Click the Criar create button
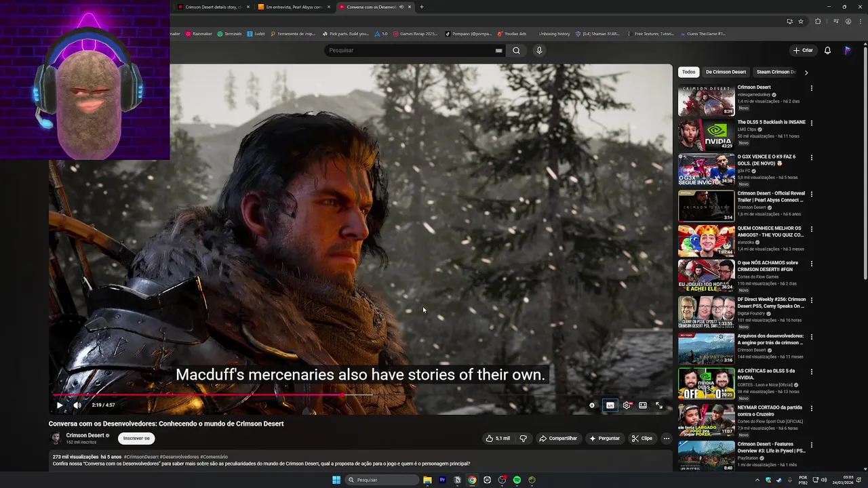The height and width of the screenshot is (488, 868). coord(803,50)
